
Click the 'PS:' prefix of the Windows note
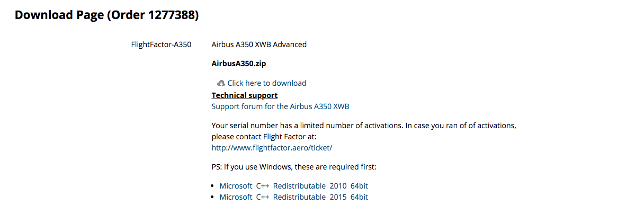pyautogui.click(x=217, y=167)
